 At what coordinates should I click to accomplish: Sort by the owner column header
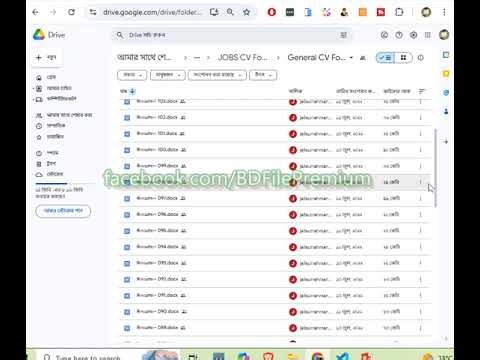click(295, 91)
